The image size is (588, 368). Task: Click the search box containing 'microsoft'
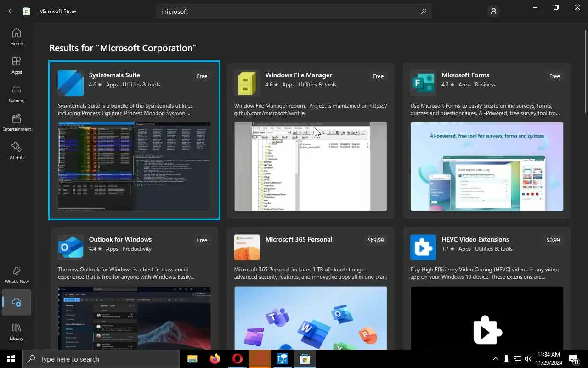coord(294,11)
